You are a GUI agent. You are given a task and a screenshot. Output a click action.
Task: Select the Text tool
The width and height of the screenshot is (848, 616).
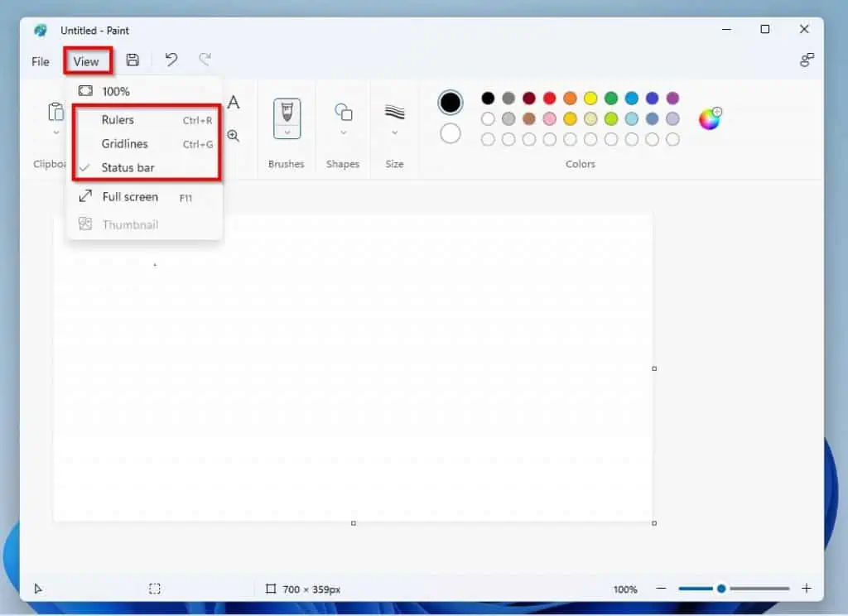tap(234, 102)
